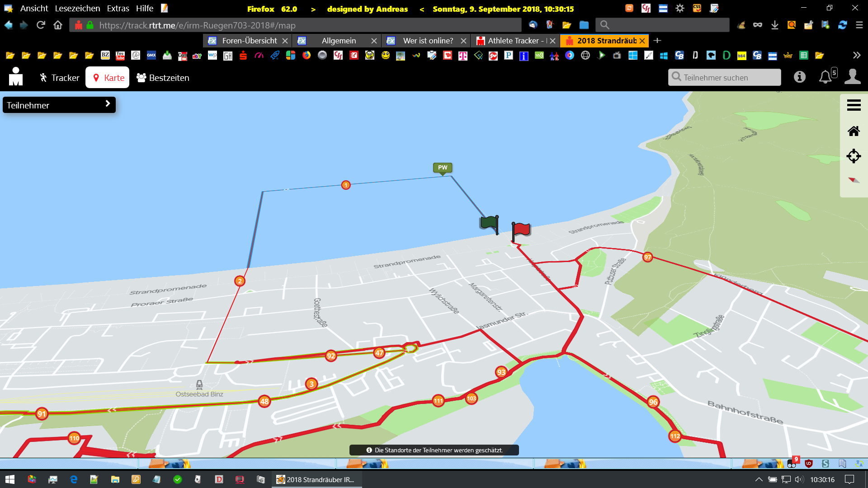Viewport: 868px width, 488px height.
Task: Show hidden system tray icons
Action: pyautogui.click(x=759, y=479)
